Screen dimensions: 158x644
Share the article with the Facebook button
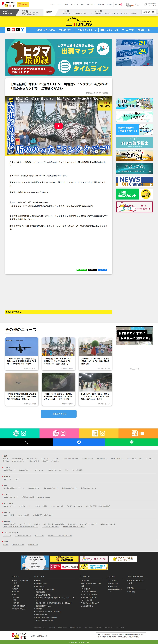pyautogui.click(x=103, y=270)
